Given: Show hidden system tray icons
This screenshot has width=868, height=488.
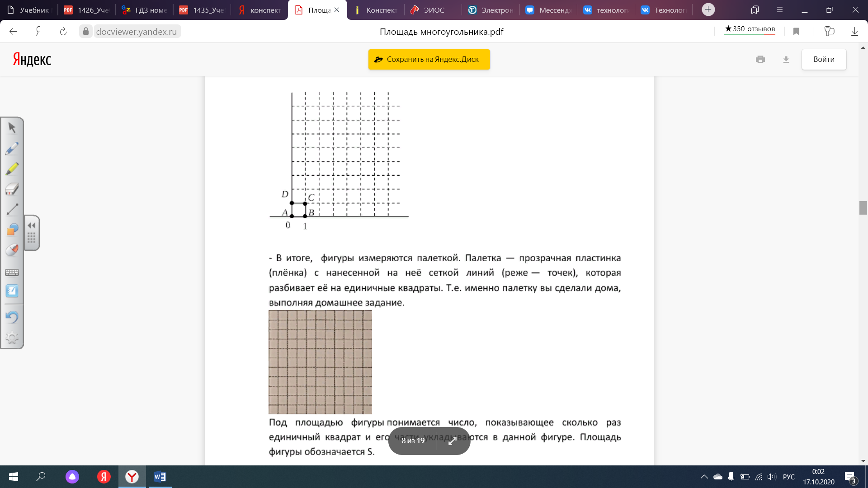Looking at the screenshot, I should (704, 477).
